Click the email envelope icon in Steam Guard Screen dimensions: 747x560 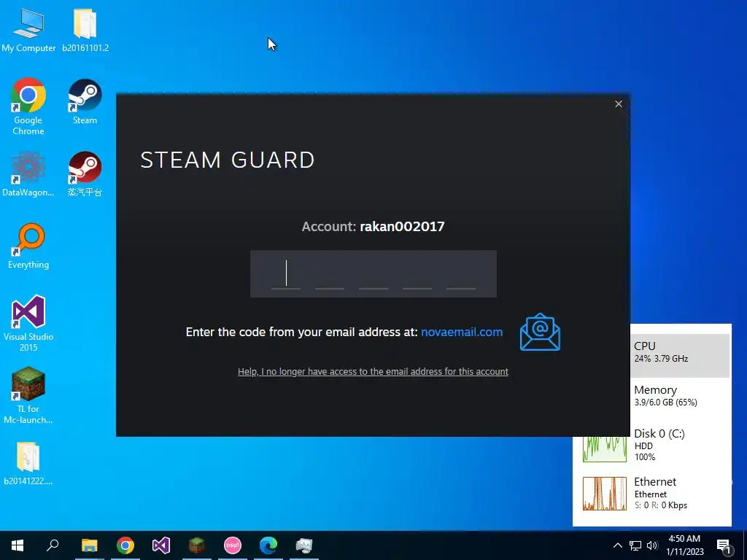(540, 332)
